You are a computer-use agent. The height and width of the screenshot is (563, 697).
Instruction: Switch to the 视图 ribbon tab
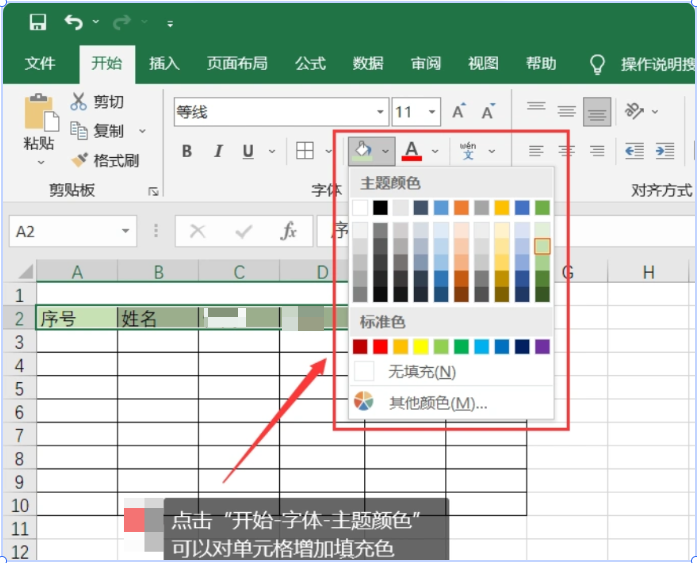pyautogui.click(x=483, y=64)
